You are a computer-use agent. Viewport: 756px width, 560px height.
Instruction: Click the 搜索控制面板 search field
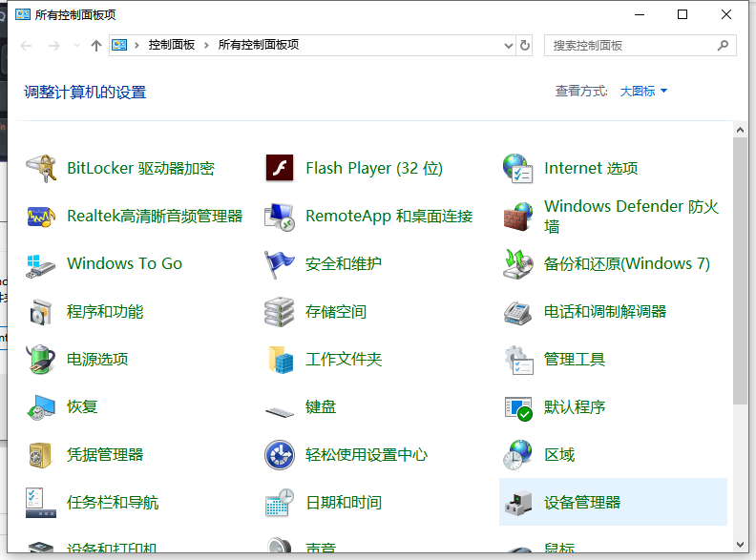pyautogui.click(x=630, y=45)
